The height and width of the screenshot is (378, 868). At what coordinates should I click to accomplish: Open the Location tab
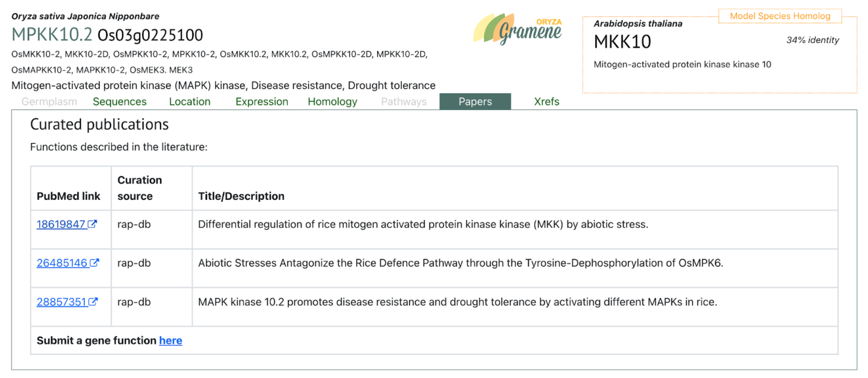[x=190, y=102]
